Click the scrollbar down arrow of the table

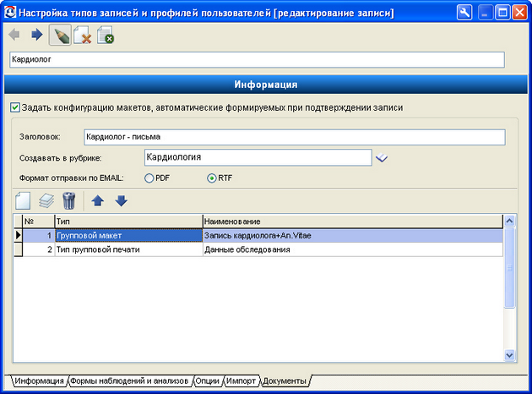[x=509, y=355]
